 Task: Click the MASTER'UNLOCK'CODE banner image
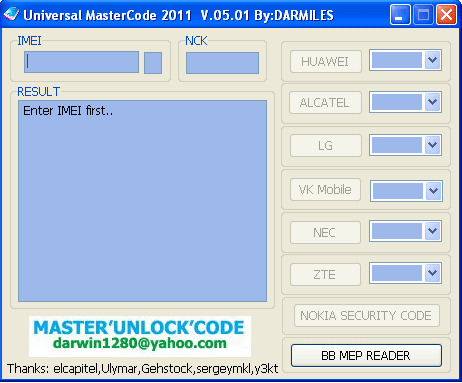140,336
